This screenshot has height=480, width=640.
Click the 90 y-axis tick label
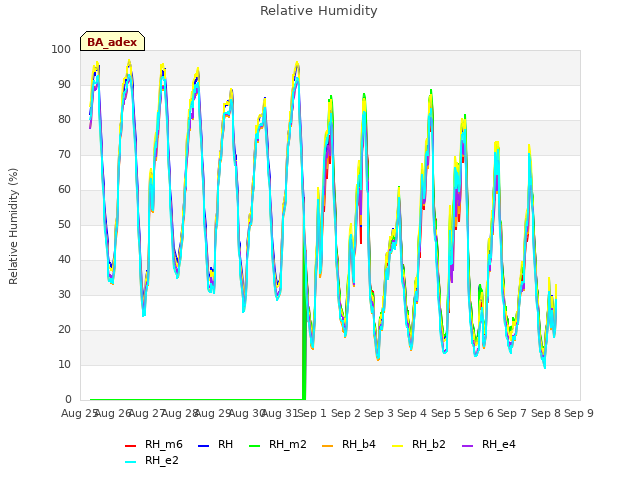tap(64, 84)
